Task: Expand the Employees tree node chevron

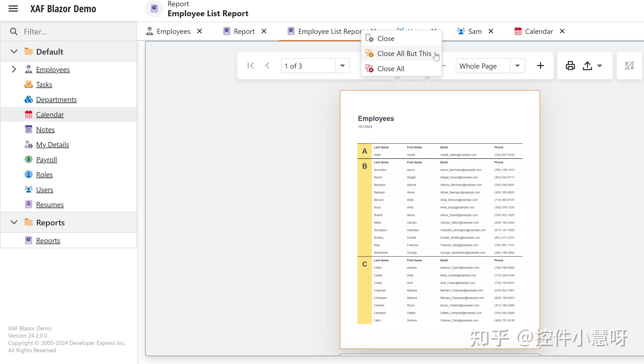Action: (x=14, y=69)
